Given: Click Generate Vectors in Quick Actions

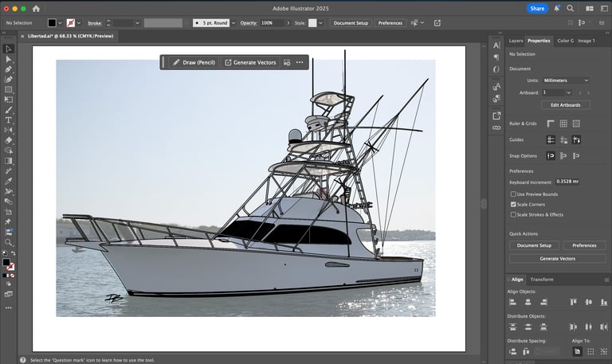Looking at the screenshot, I should [557, 259].
